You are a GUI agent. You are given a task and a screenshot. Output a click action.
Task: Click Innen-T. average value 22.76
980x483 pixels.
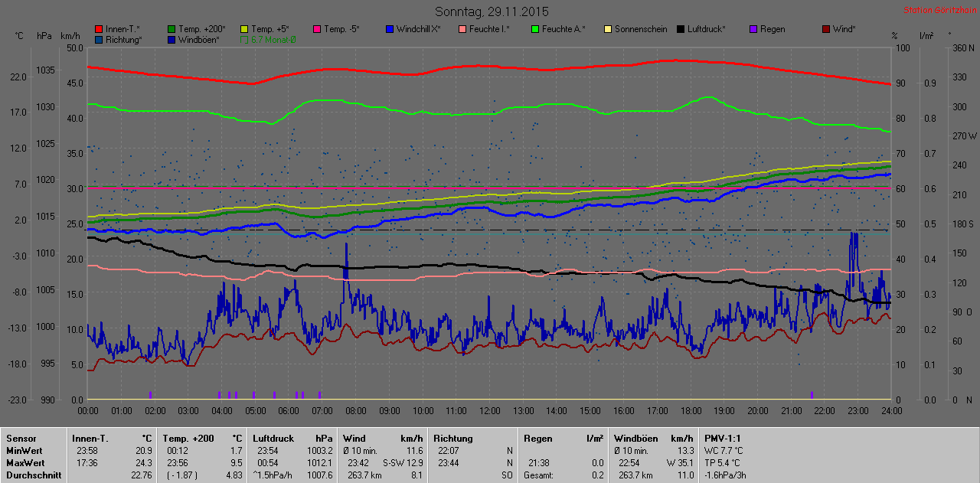(x=141, y=475)
